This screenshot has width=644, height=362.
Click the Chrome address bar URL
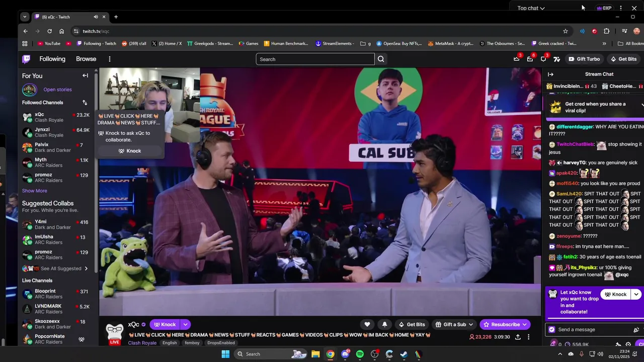coord(96,31)
